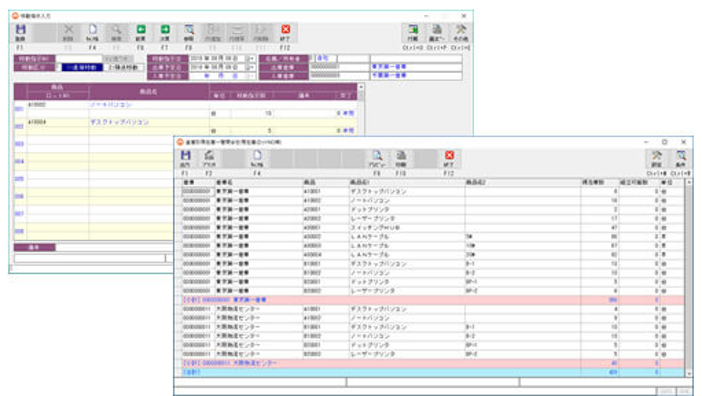The height and width of the screenshot is (396, 702).
Task: Click the pink 東京第一倉庫 subtotal row
Action: tap(432, 300)
